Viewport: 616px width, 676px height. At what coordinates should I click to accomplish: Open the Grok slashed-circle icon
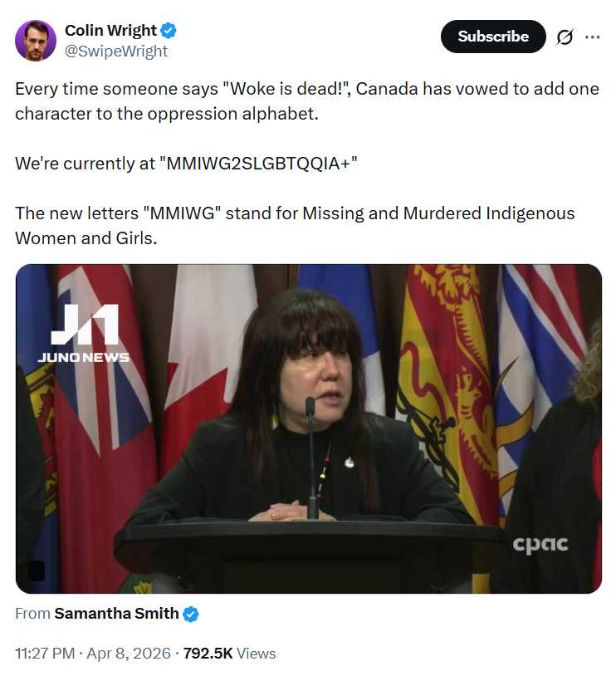(565, 37)
